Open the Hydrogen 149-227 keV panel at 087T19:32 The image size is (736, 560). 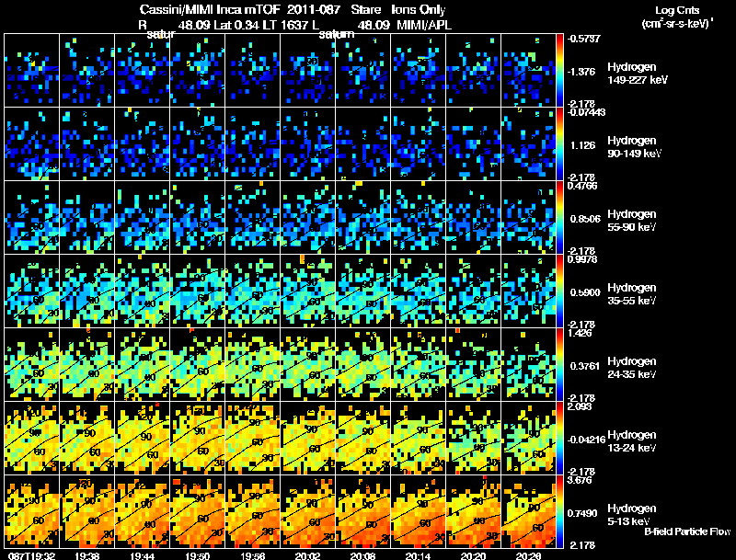(x=31, y=70)
